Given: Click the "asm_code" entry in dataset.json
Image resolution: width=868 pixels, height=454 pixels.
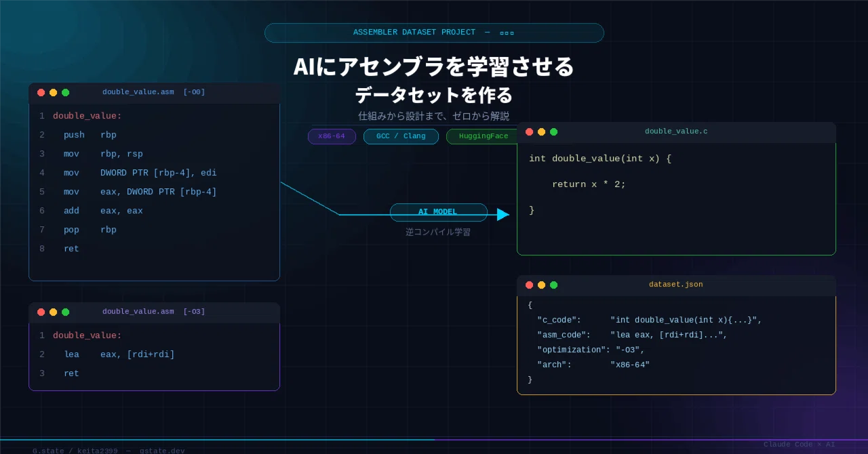Looking at the screenshot, I should (632, 335).
